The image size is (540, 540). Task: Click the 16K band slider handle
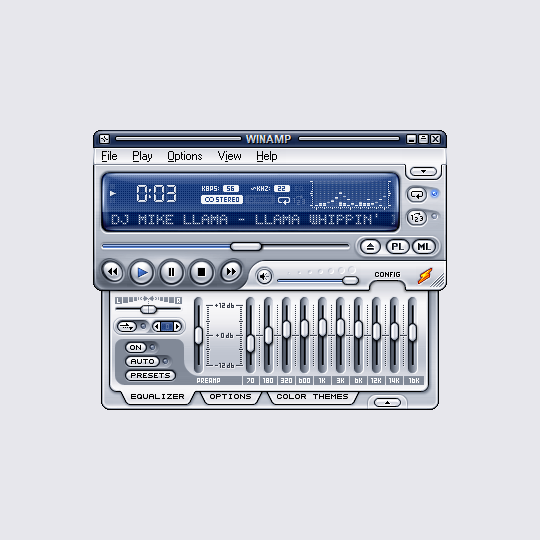pos(412,332)
